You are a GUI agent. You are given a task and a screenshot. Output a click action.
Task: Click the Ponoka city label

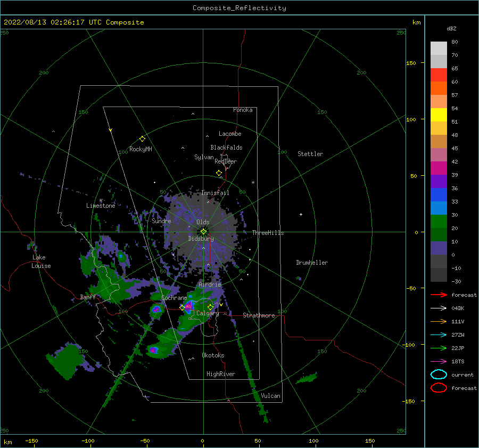click(243, 110)
